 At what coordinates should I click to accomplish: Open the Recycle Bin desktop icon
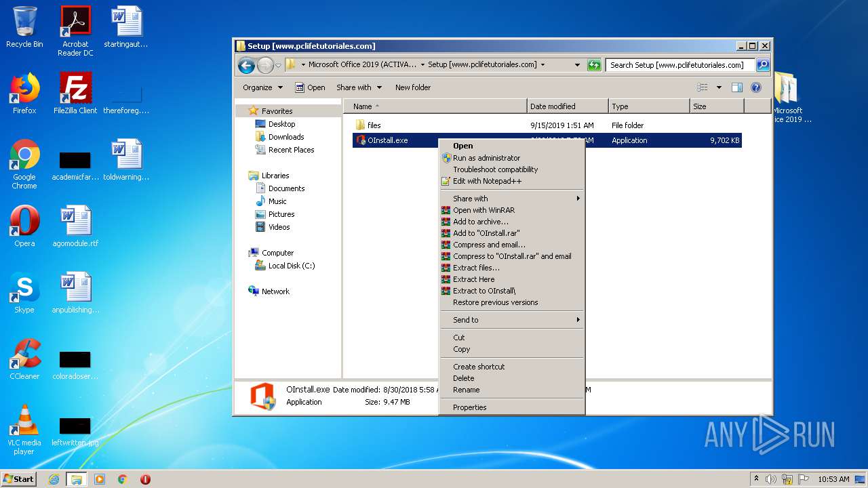[24, 27]
